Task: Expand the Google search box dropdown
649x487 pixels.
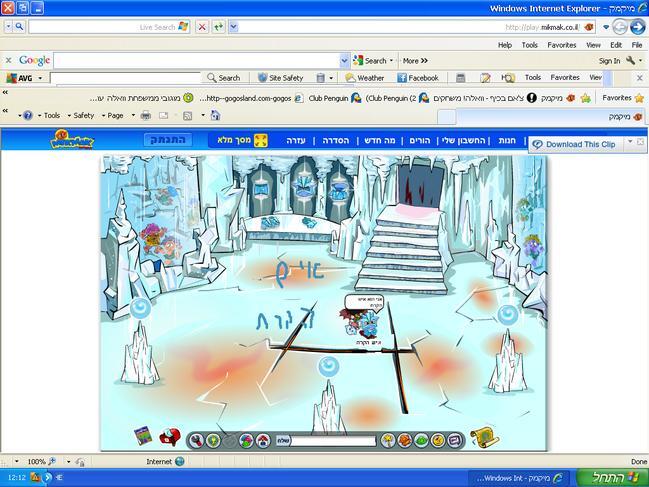Action: point(345,61)
